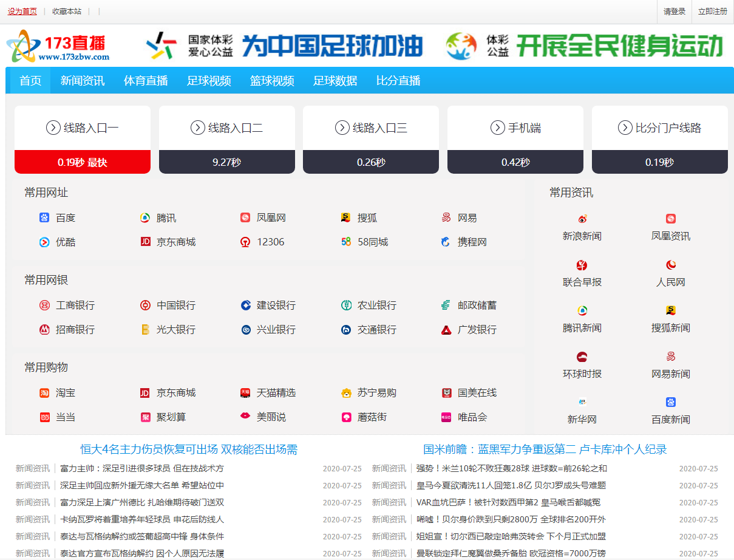Open the 开展全民健身运动 banner
The height and width of the screenshot is (560, 734).
[x=585, y=46]
